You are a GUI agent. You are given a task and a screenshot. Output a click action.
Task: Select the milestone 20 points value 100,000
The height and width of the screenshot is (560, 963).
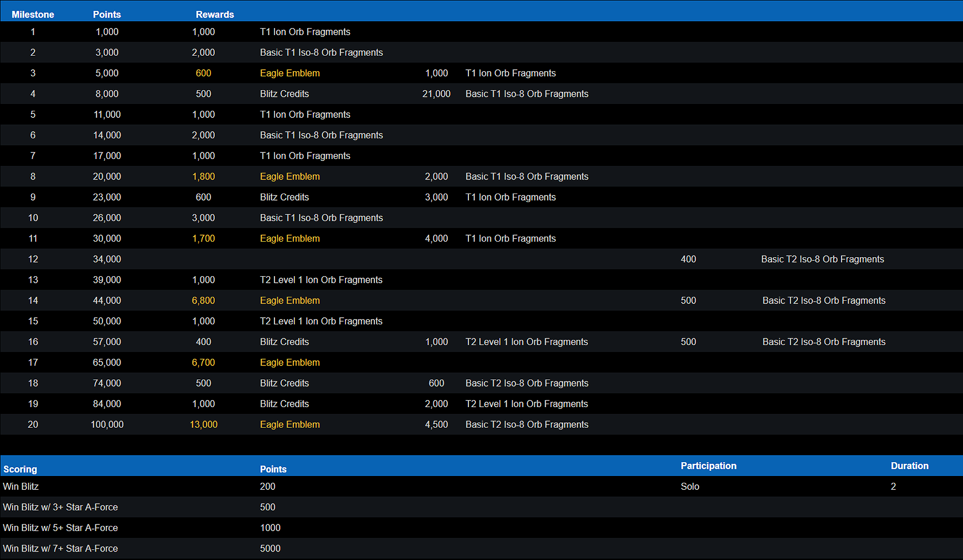point(107,425)
